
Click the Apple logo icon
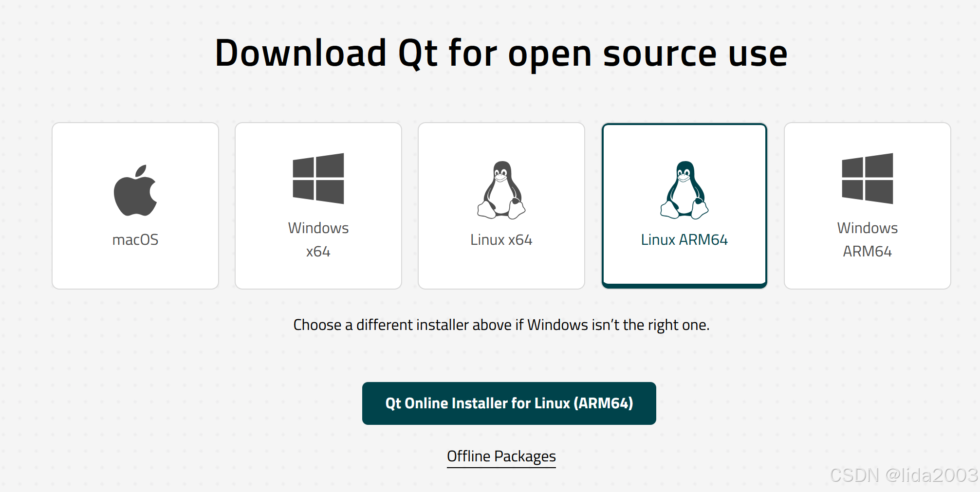pos(135,190)
